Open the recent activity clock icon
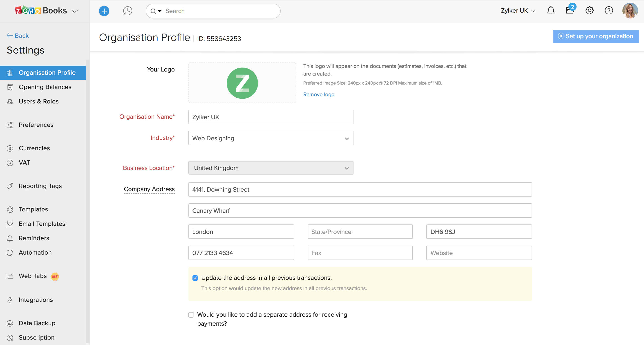 tap(127, 11)
